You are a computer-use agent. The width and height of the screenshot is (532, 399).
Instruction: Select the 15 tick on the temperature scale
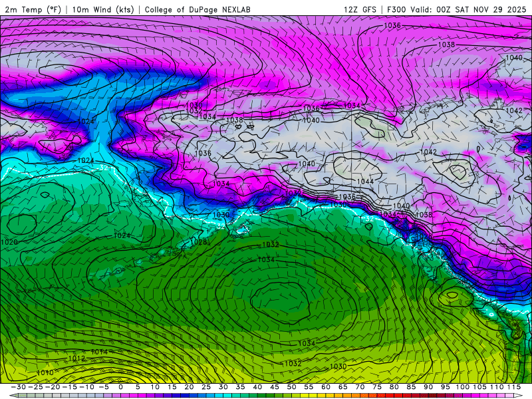(172, 387)
